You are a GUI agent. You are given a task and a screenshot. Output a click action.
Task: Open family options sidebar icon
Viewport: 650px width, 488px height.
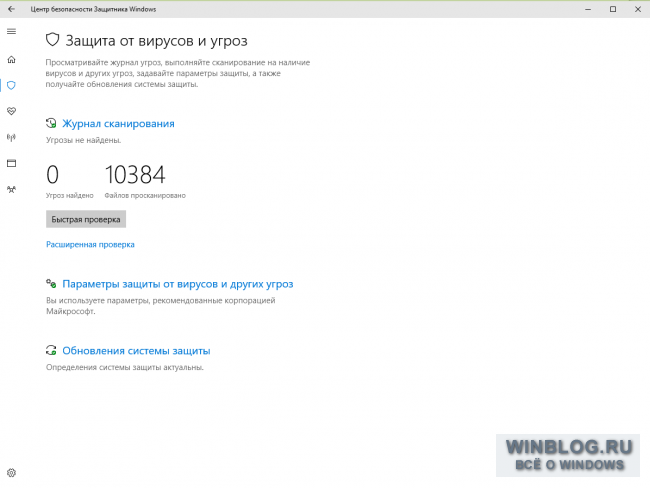pyautogui.click(x=11, y=189)
